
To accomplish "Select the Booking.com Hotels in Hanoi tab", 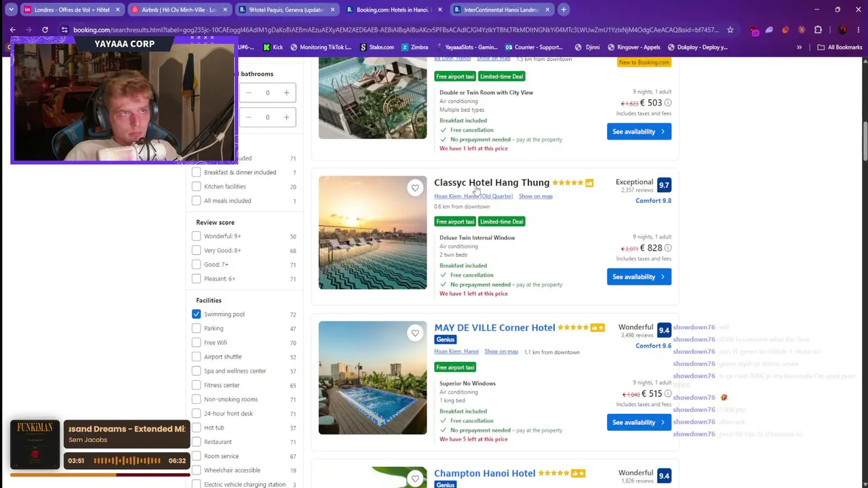I will coord(395,9).
